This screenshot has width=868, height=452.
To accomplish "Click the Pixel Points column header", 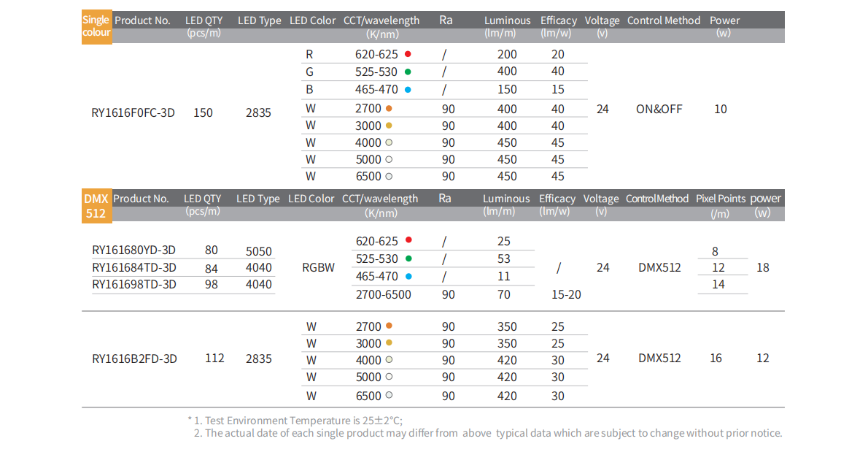I will tap(721, 199).
